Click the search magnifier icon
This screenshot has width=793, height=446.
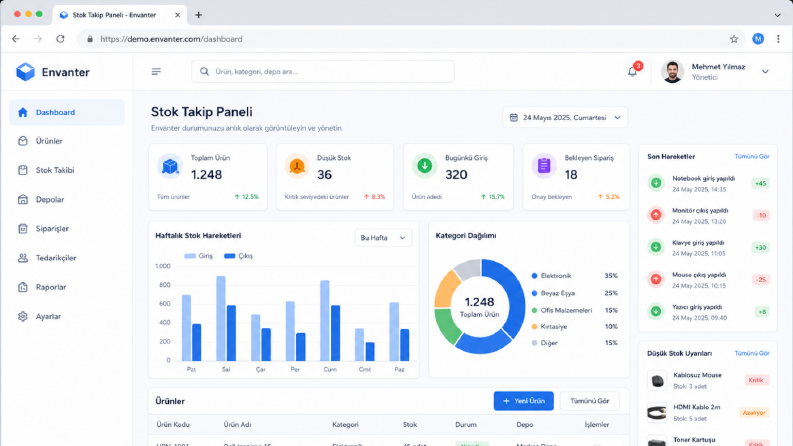coord(204,72)
